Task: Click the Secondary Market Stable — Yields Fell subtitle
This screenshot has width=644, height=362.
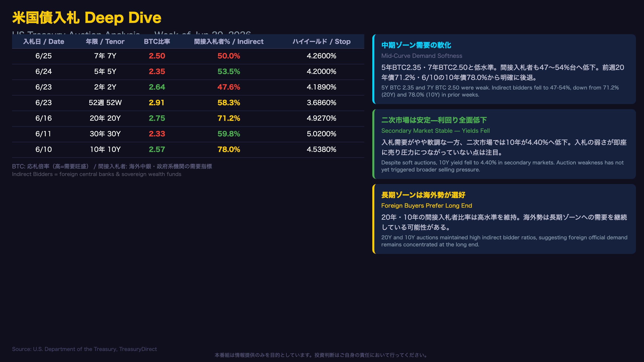Action: click(435, 131)
